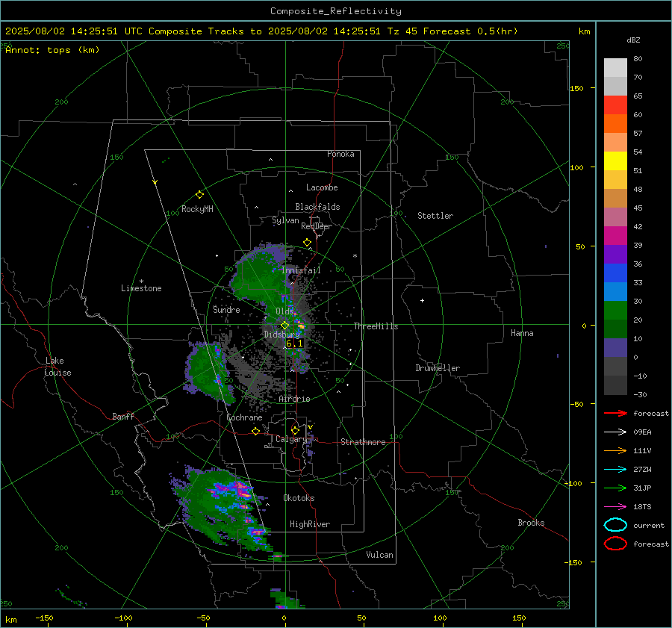This screenshot has height=628, width=672.
Task: Select the orange 111V arrow icon
Action: pos(615,450)
